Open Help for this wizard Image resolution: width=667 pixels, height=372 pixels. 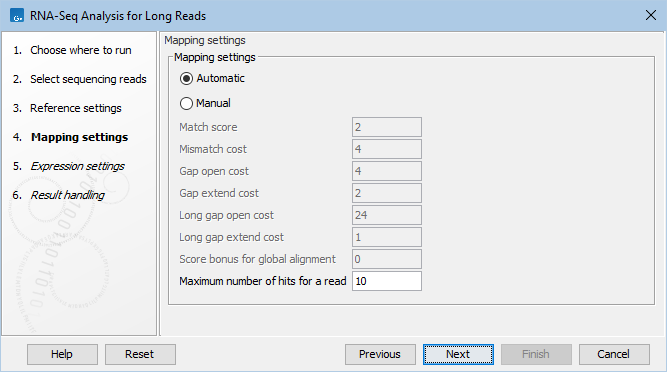[62, 354]
